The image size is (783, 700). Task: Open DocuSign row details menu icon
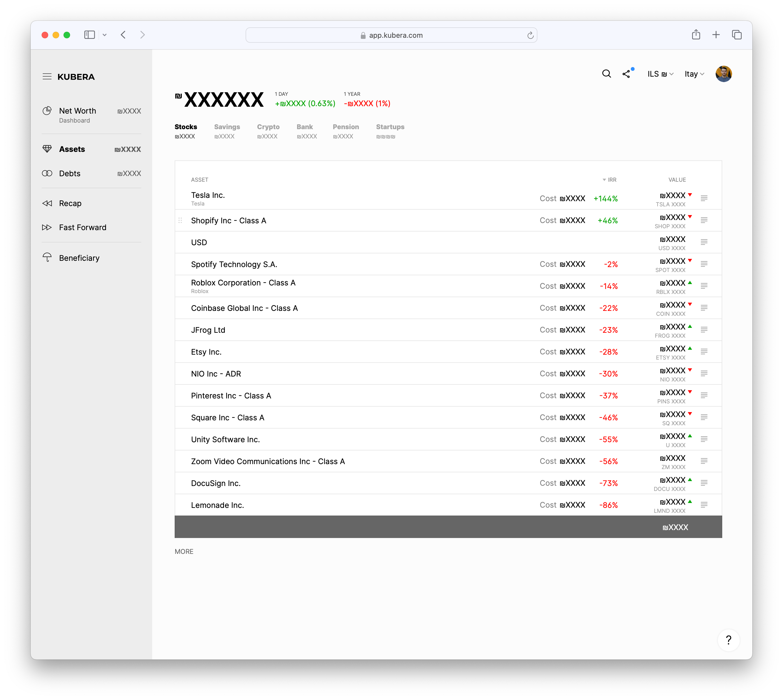point(704,483)
